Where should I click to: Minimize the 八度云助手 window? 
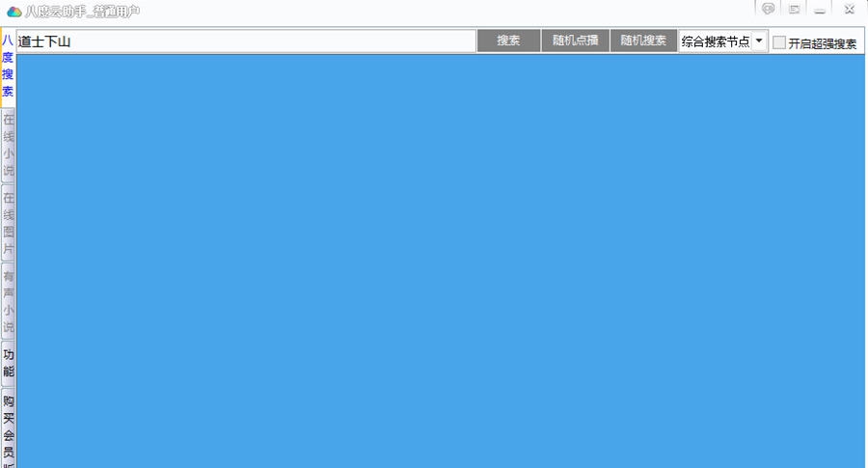820,10
